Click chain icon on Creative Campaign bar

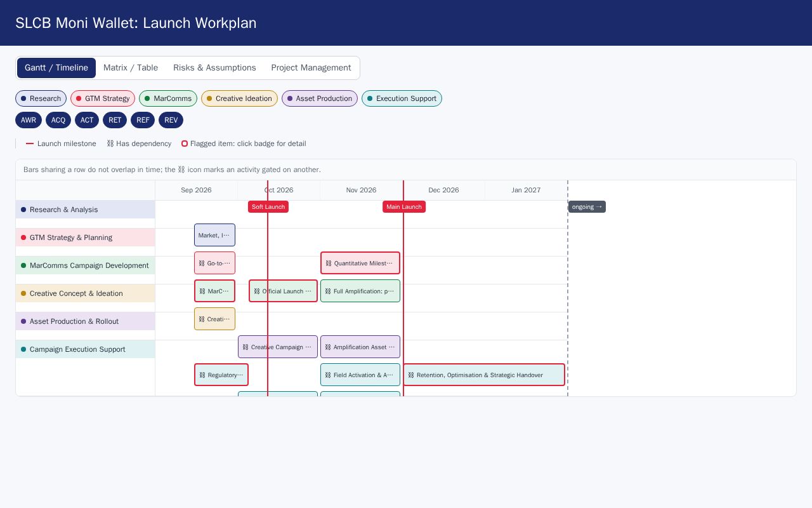pos(246,347)
